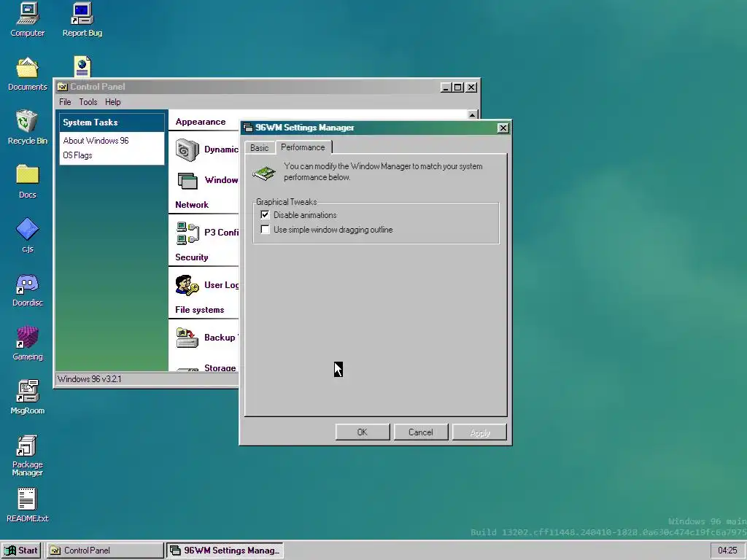
Task: Click the Apply button
Action: pyautogui.click(x=479, y=432)
